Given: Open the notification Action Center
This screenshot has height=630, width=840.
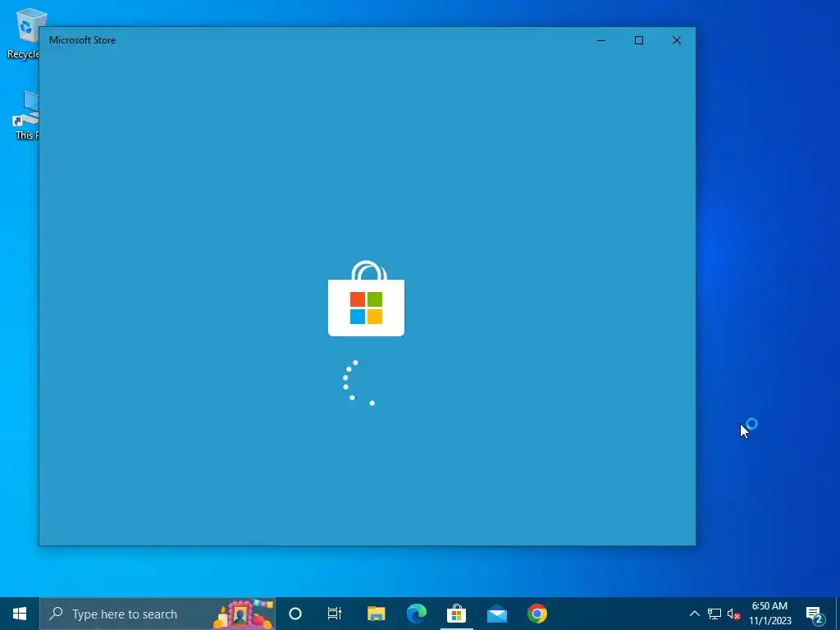Looking at the screenshot, I should tap(815, 614).
